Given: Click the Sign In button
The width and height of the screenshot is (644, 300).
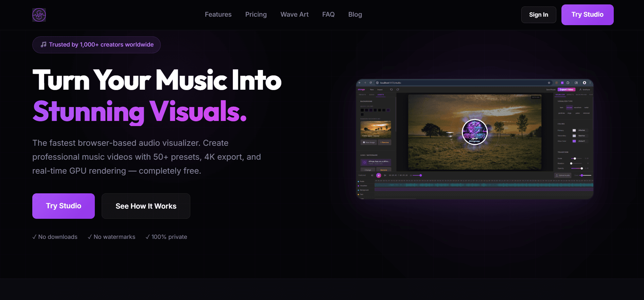Looking at the screenshot, I should pos(539,15).
